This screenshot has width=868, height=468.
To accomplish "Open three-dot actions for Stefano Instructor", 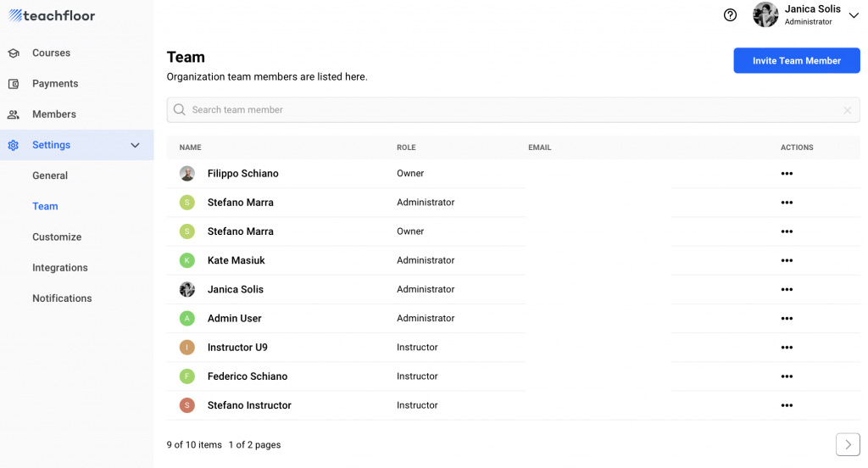I will point(787,405).
